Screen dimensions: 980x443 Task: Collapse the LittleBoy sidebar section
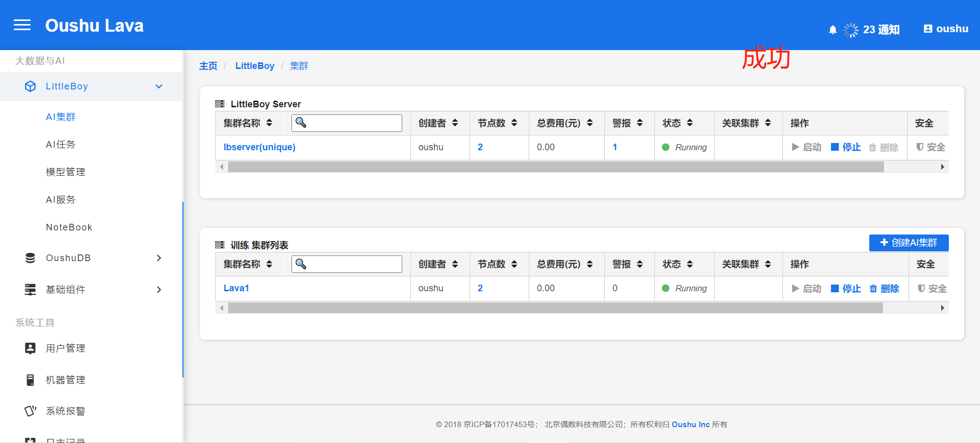click(159, 86)
